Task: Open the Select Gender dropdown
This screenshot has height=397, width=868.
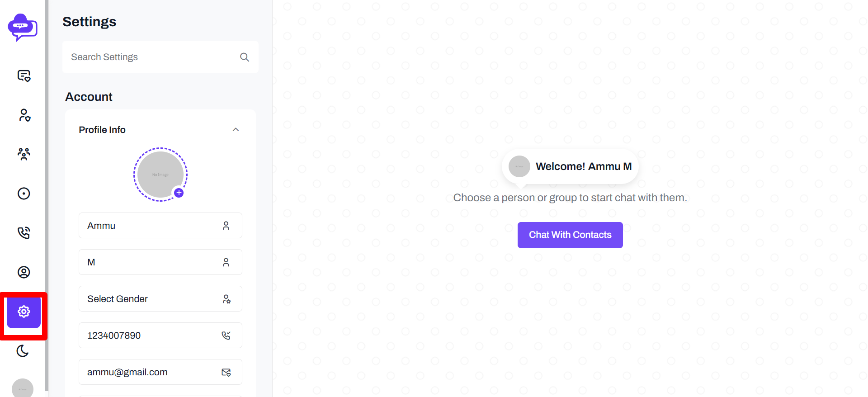Action: tap(160, 299)
